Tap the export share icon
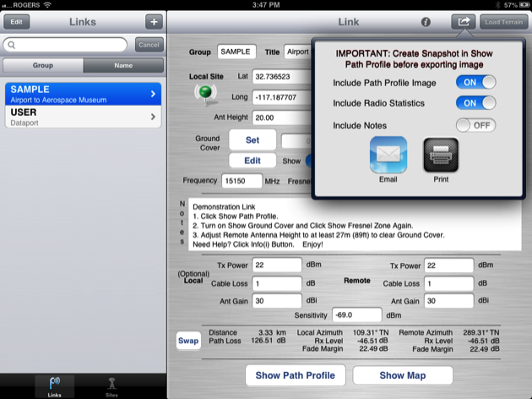This screenshot has width=532, height=399. (x=462, y=22)
